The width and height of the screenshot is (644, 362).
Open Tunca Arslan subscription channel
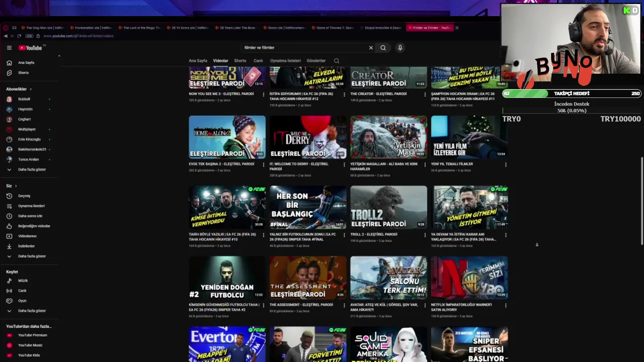[x=27, y=160]
